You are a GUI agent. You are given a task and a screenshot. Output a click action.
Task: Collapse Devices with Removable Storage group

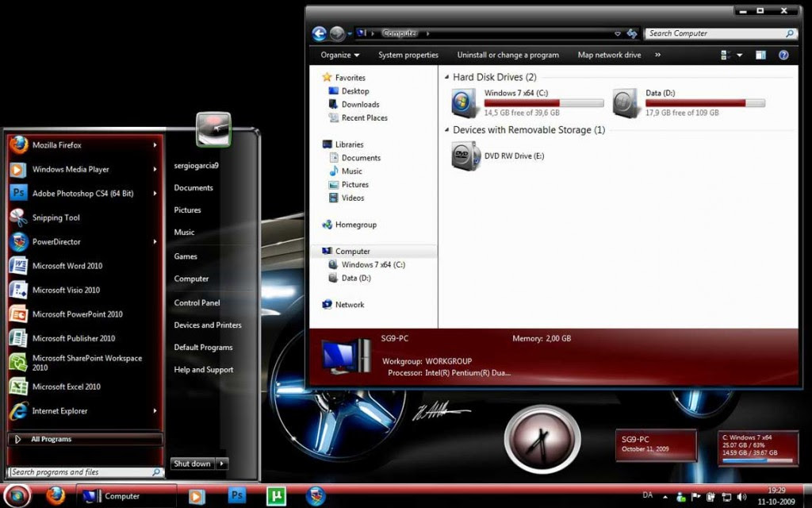click(x=446, y=130)
